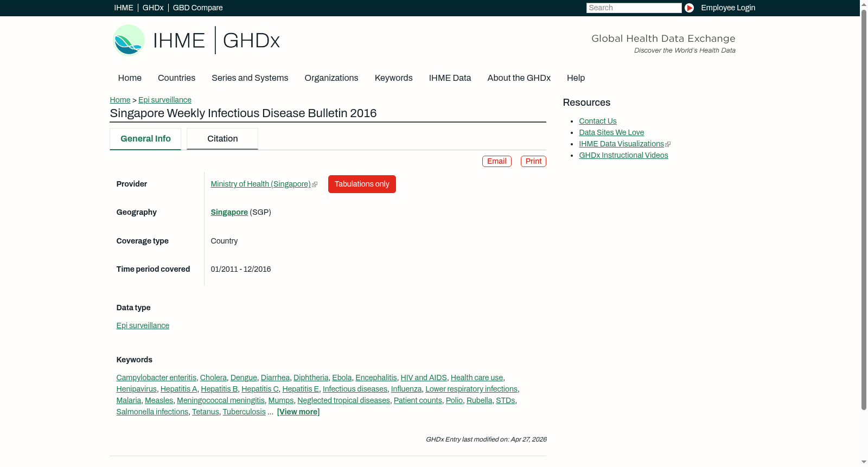
Task: Open the Singapore geography link
Action: 229,213
